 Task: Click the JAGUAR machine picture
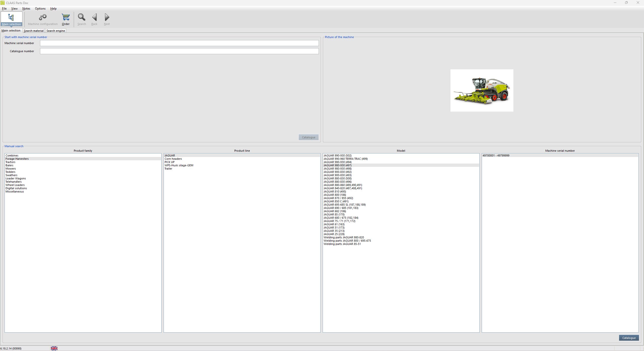(x=481, y=90)
